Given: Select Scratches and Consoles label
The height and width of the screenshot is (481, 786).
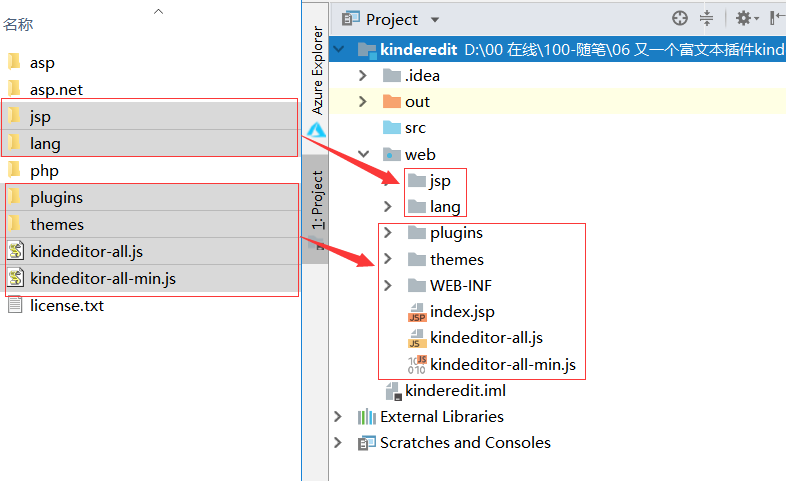Looking at the screenshot, I should tap(465, 442).
